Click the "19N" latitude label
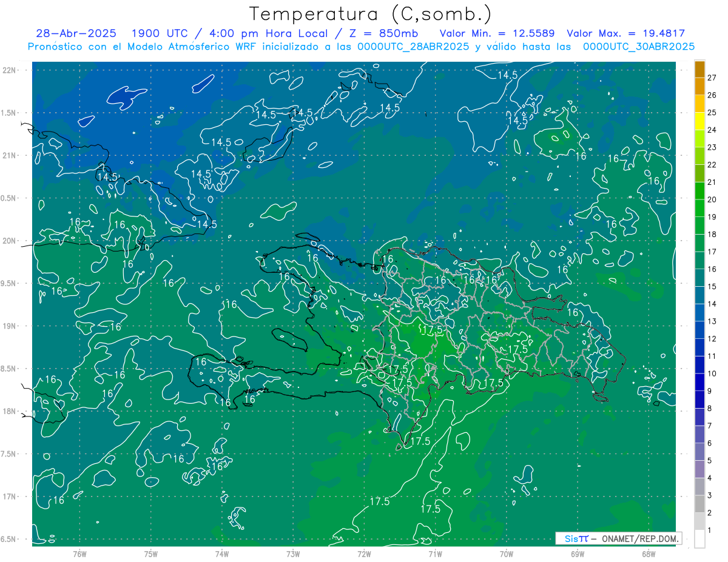This screenshot has width=728, height=562. tap(9, 326)
